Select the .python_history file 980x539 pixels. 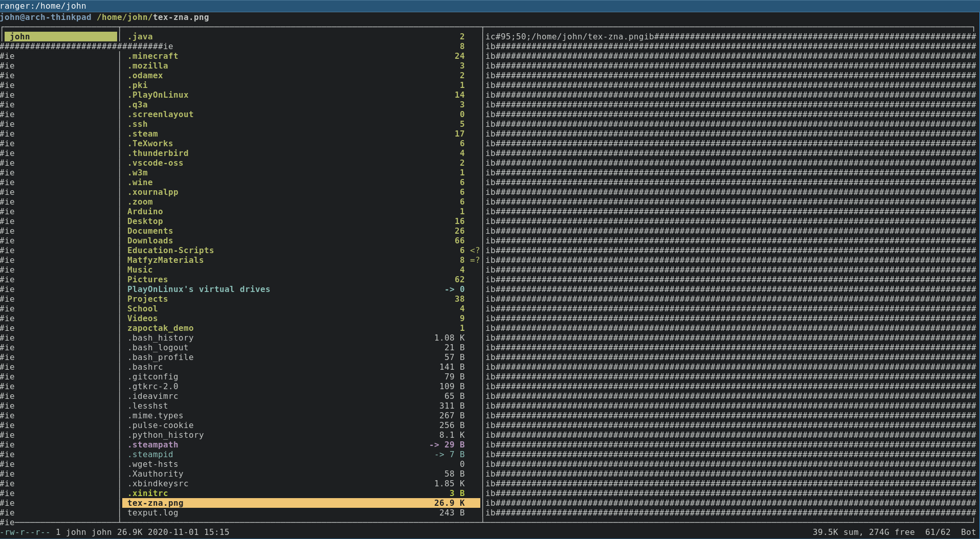tap(301, 435)
